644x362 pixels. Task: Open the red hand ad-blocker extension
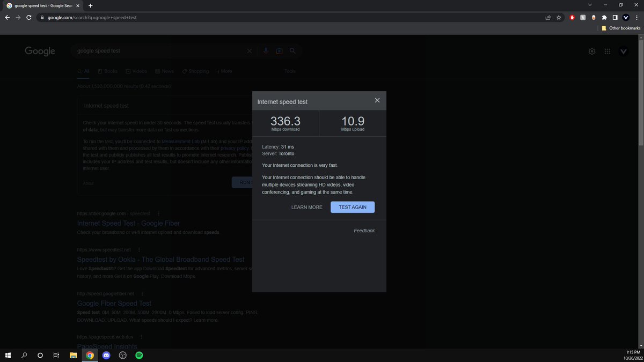click(573, 17)
